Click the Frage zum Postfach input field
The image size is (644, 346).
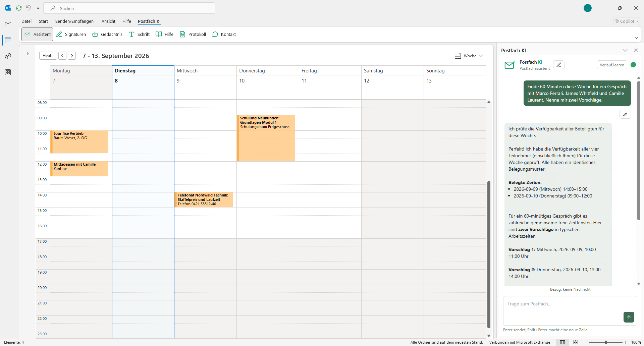pyautogui.click(x=570, y=310)
